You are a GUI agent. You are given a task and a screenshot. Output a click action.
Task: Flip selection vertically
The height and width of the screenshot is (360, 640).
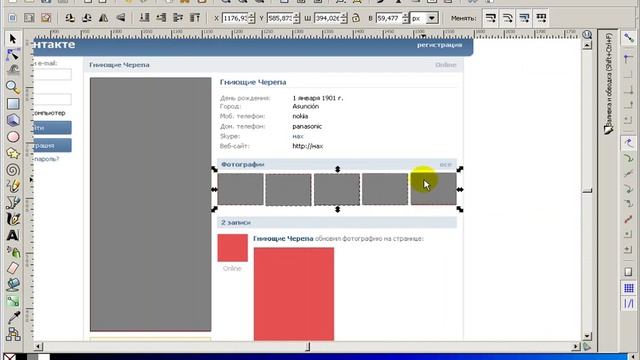tap(120, 18)
